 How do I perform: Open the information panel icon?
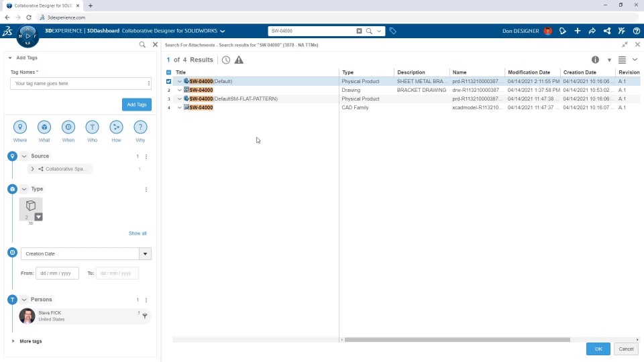click(595, 60)
